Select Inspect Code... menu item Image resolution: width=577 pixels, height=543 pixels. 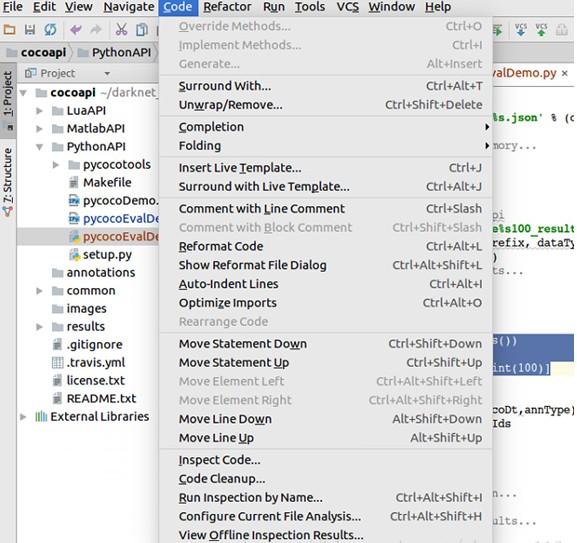click(326, 460)
